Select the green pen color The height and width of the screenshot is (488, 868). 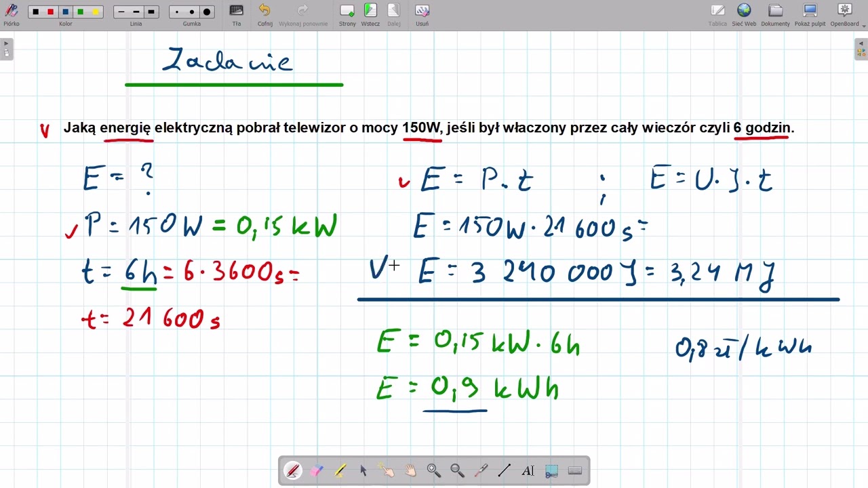click(x=81, y=12)
